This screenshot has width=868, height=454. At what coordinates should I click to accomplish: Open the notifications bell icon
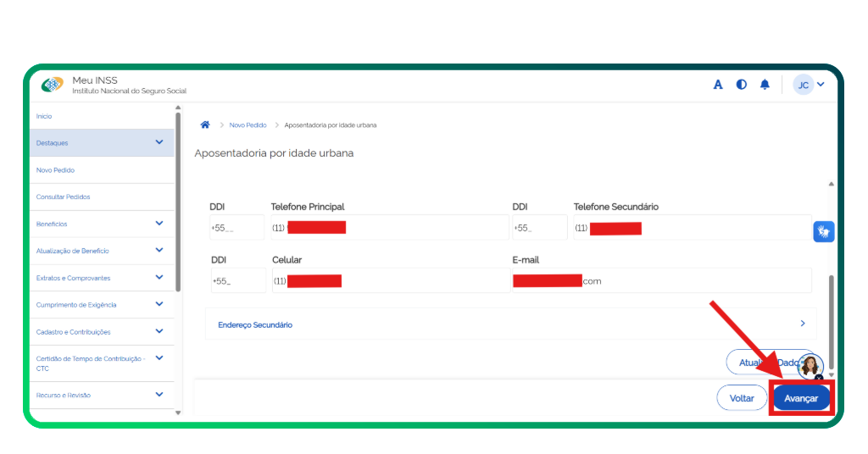[x=765, y=85]
